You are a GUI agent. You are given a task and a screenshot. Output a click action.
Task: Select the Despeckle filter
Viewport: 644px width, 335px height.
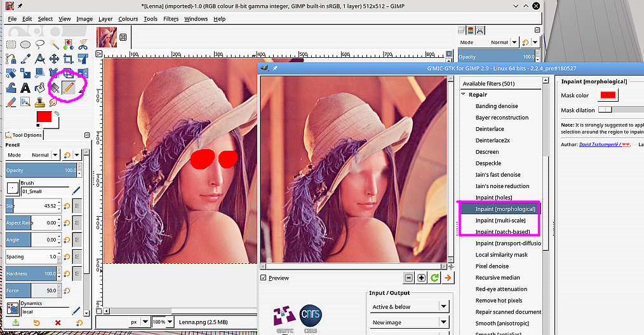click(488, 163)
